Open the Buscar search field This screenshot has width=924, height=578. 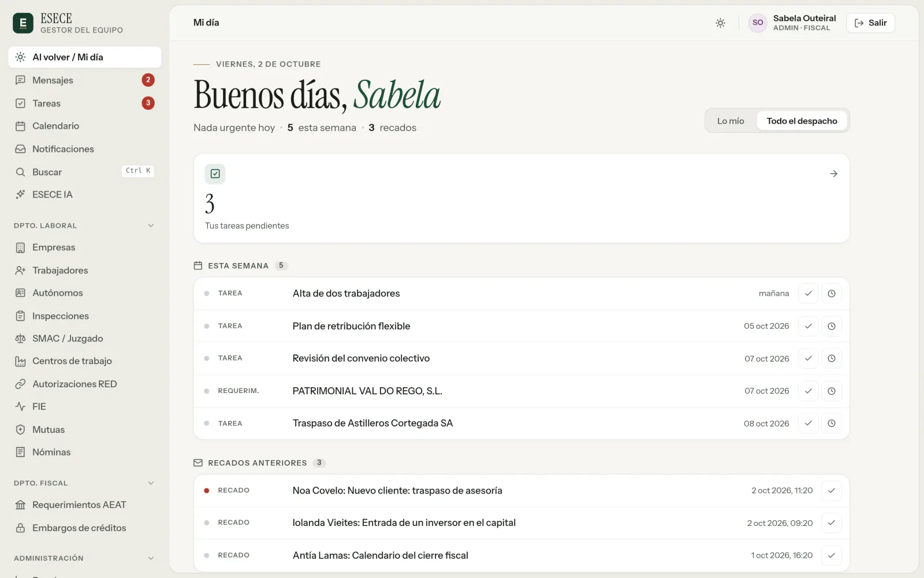tap(84, 172)
